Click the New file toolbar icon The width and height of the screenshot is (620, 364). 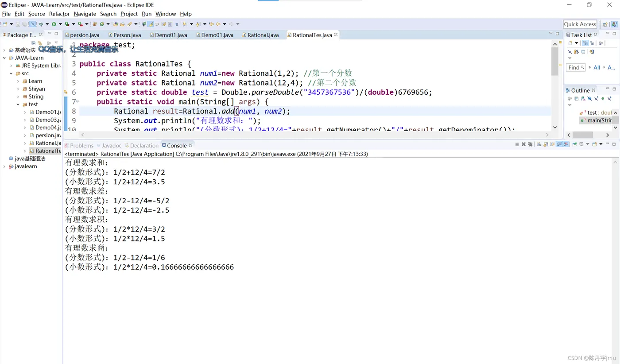click(5, 24)
